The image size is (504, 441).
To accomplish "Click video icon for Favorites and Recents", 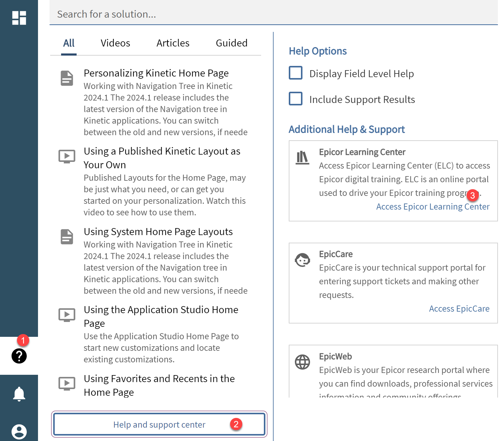I will 67,384.
